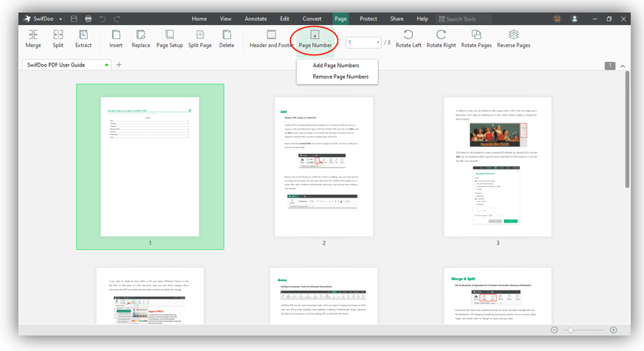Select the Page tab

pos(340,19)
